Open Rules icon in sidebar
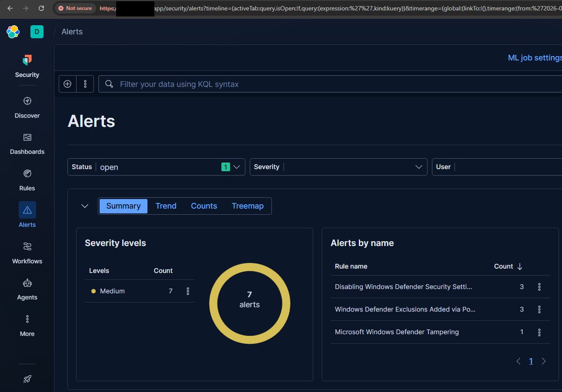This screenshot has width=562, height=392. coord(27,174)
